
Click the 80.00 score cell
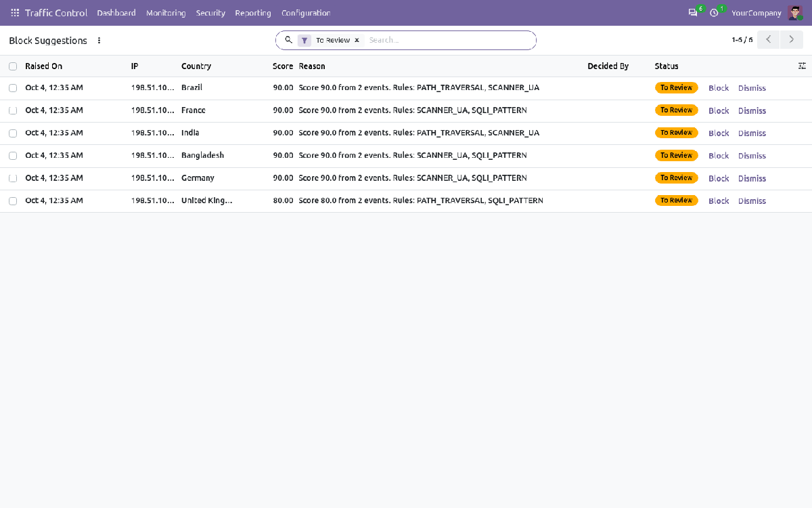283,201
